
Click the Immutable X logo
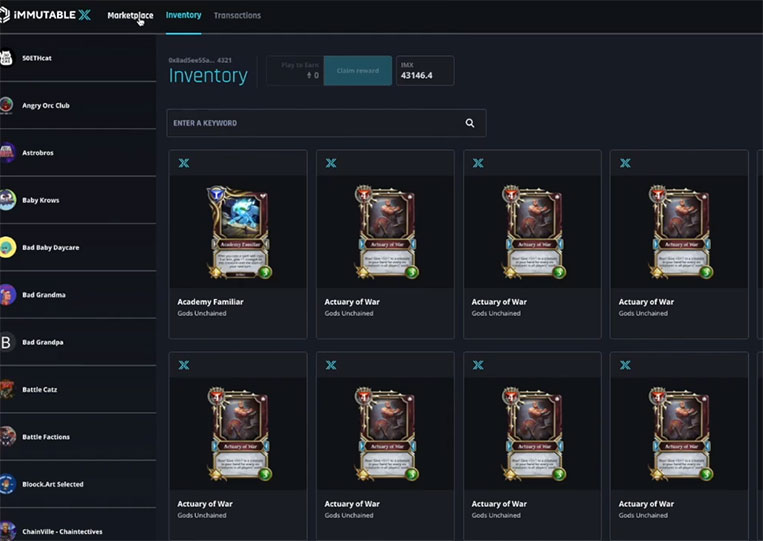(45, 15)
